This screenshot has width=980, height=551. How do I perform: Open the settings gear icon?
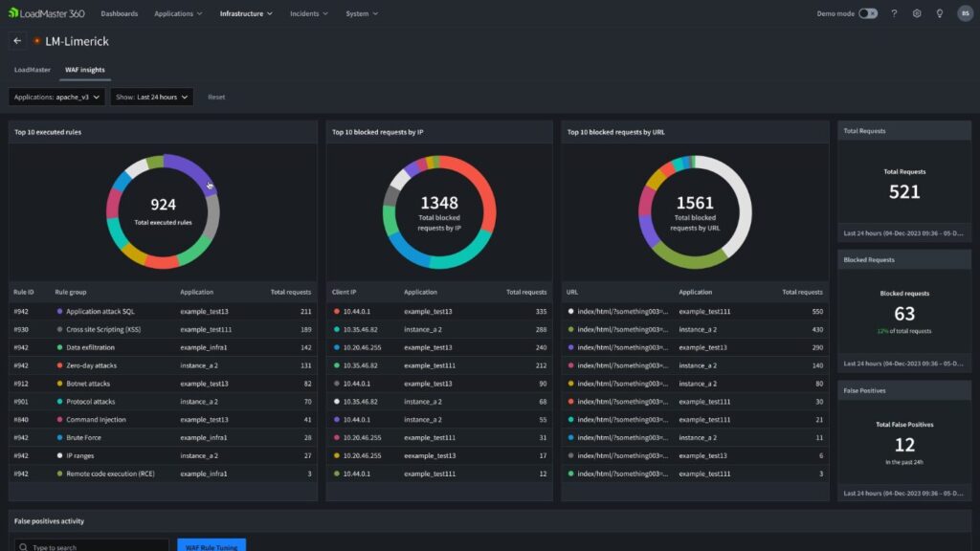(917, 13)
